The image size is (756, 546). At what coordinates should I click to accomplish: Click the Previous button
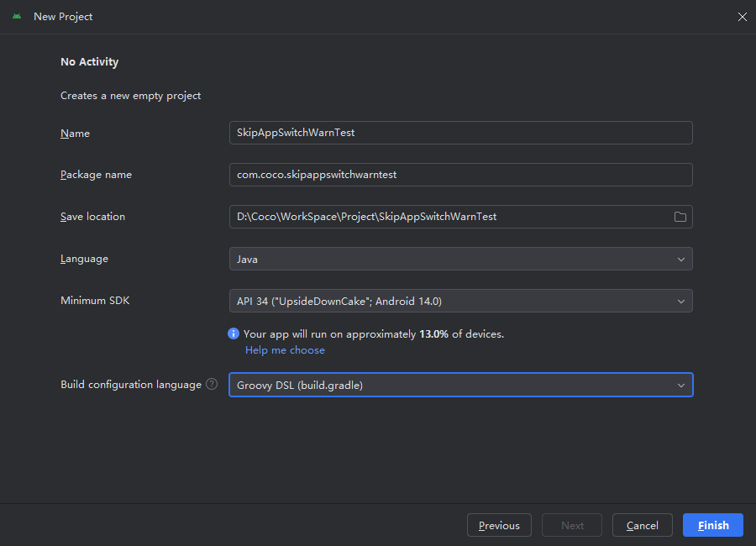[x=499, y=525]
